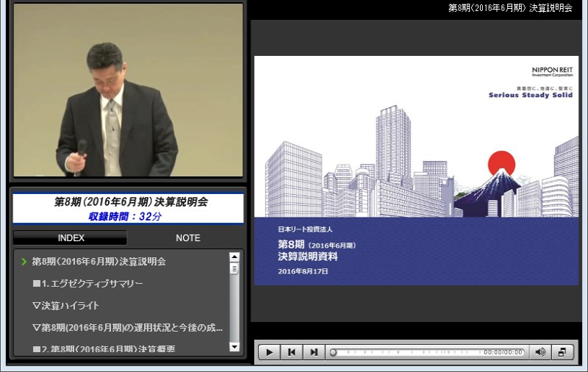Click the index list scroll-down arrow
The height and width of the screenshot is (372, 588).
[x=234, y=347]
